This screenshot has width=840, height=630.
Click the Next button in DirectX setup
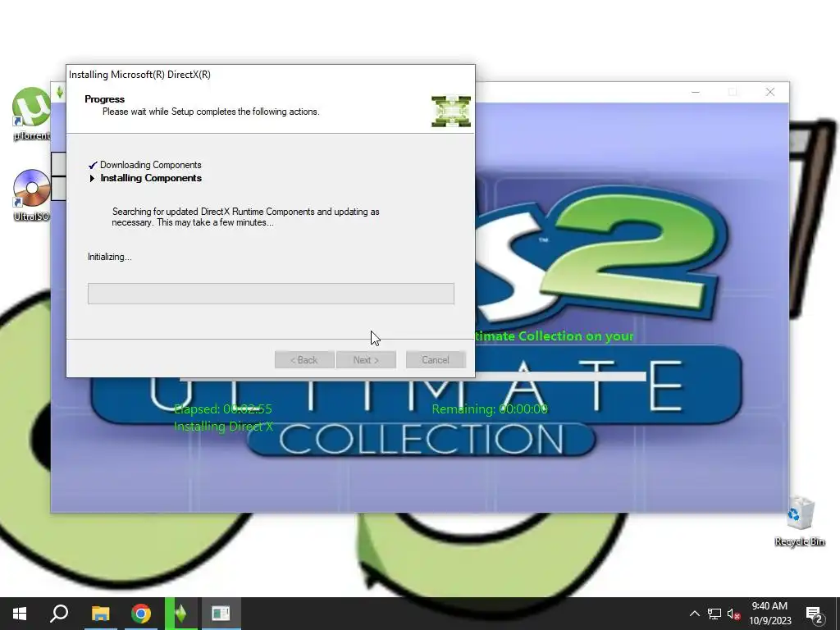pyautogui.click(x=366, y=360)
